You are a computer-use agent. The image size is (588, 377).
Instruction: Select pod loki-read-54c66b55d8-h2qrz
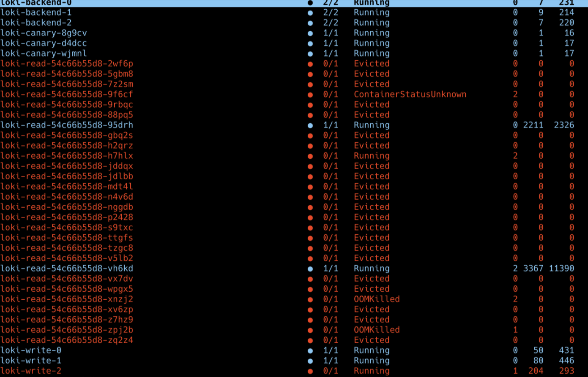(x=67, y=146)
